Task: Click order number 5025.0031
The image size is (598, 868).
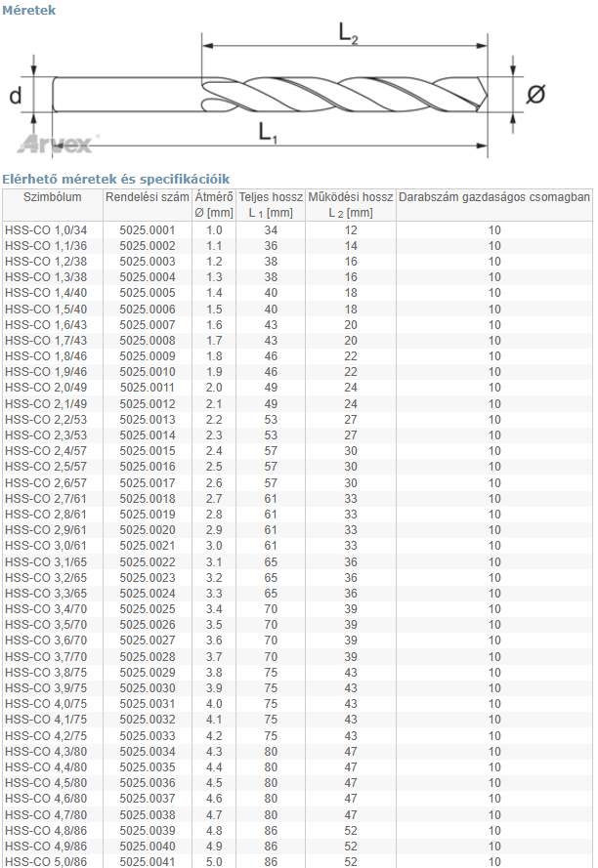Action: pos(148,704)
